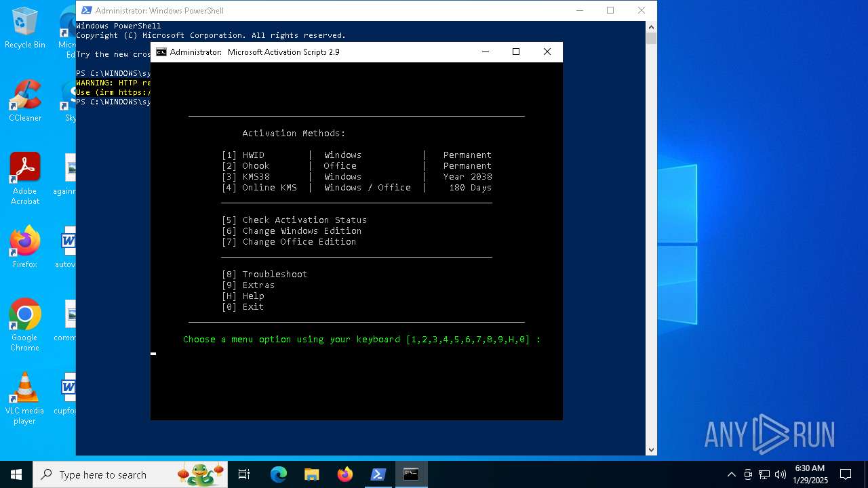Launch Google Chrome from the desktop
The width and height of the screenshot is (868, 488).
25,325
